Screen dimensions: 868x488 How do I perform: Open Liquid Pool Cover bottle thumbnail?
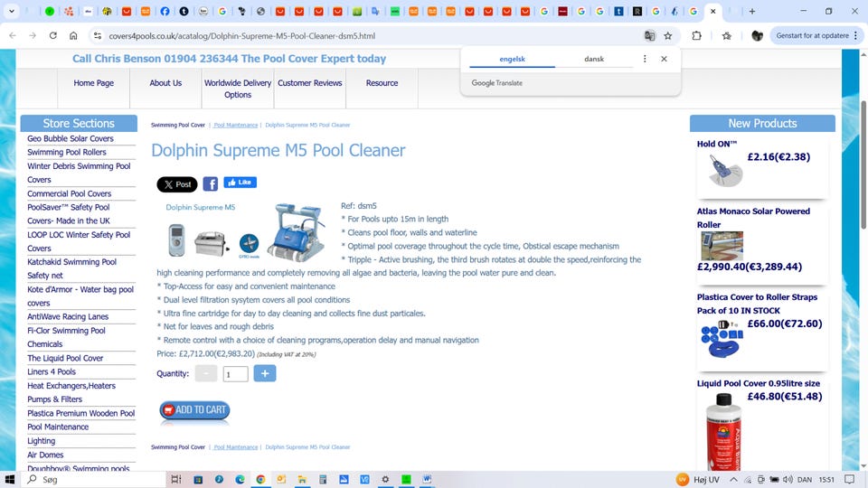point(723,432)
